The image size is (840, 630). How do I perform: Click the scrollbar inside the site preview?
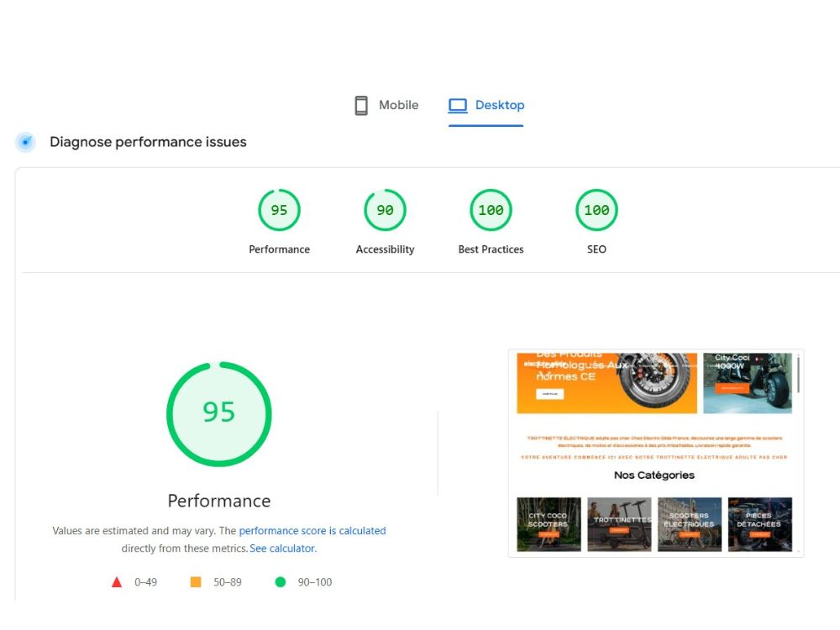pos(798,374)
